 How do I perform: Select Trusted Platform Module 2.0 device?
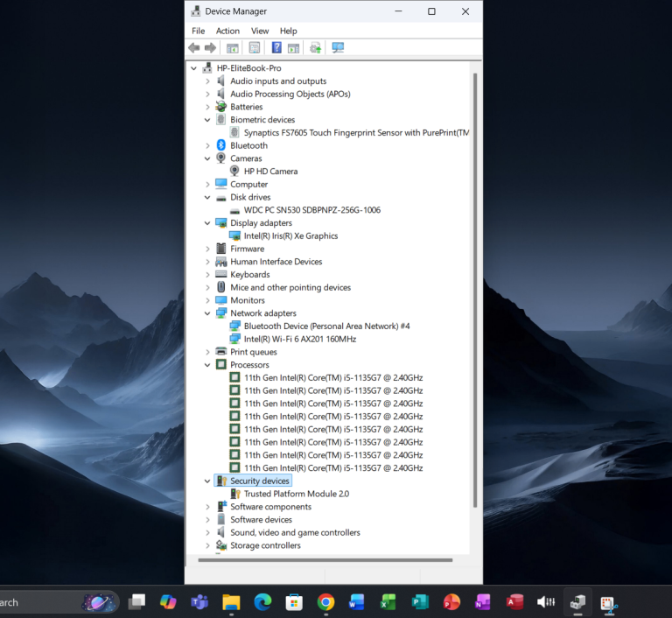coord(296,494)
